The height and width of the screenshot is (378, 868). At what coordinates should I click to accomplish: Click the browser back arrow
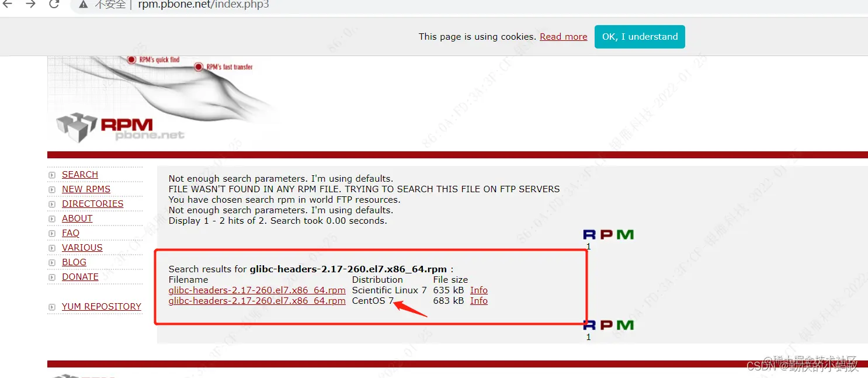coord(8,4)
